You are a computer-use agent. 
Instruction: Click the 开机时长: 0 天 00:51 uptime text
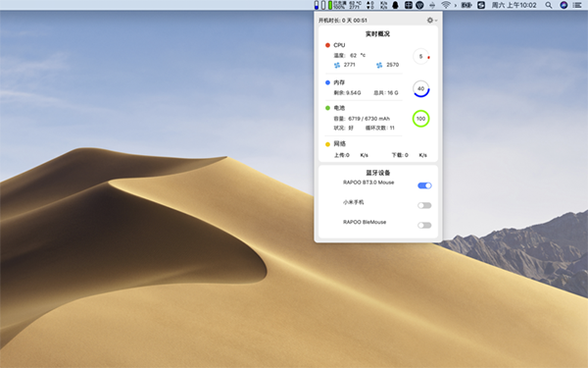pyautogui.click(x=343, y=21)
